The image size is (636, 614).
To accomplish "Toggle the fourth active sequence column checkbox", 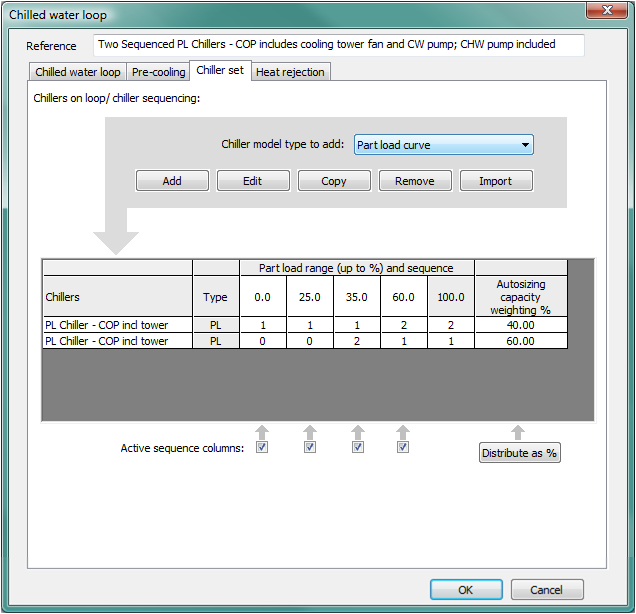I will (x=403, y=448).
